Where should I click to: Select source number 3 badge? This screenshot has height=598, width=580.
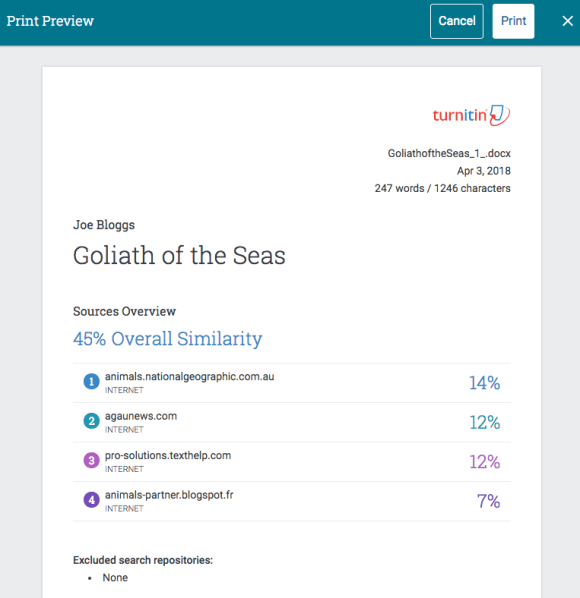click(92, 460)
